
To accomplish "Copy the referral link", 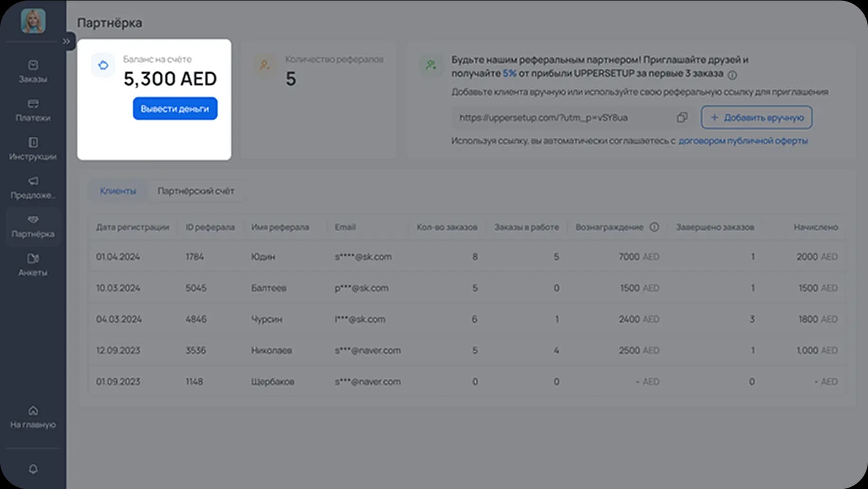I will point(682,117).
